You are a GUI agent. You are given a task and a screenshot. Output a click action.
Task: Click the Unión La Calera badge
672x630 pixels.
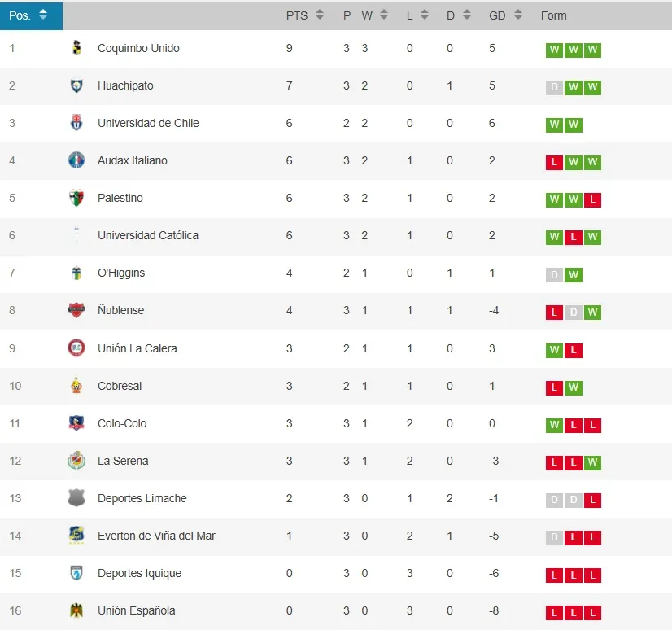[x=76, y=348]
